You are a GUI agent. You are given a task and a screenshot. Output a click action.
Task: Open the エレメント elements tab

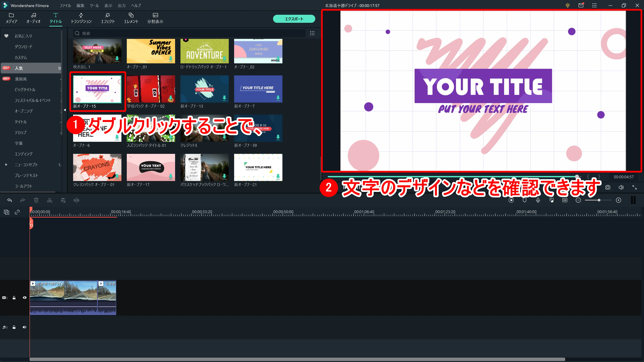point(131,18)
